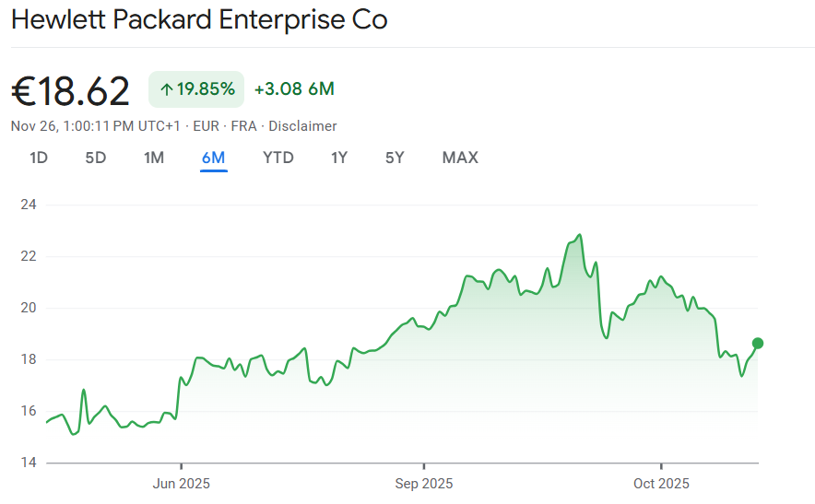Click the green current-price dot marker

tap(758, 343)
